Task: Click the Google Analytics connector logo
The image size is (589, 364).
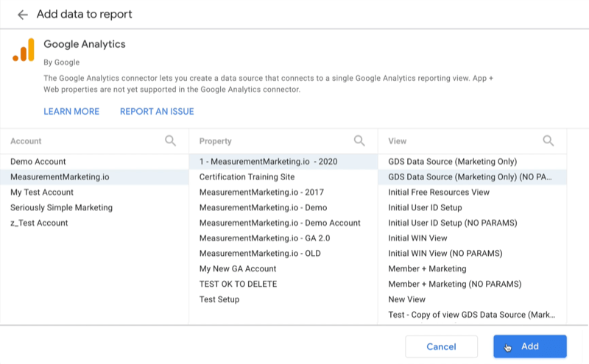Action: point(24,49)
